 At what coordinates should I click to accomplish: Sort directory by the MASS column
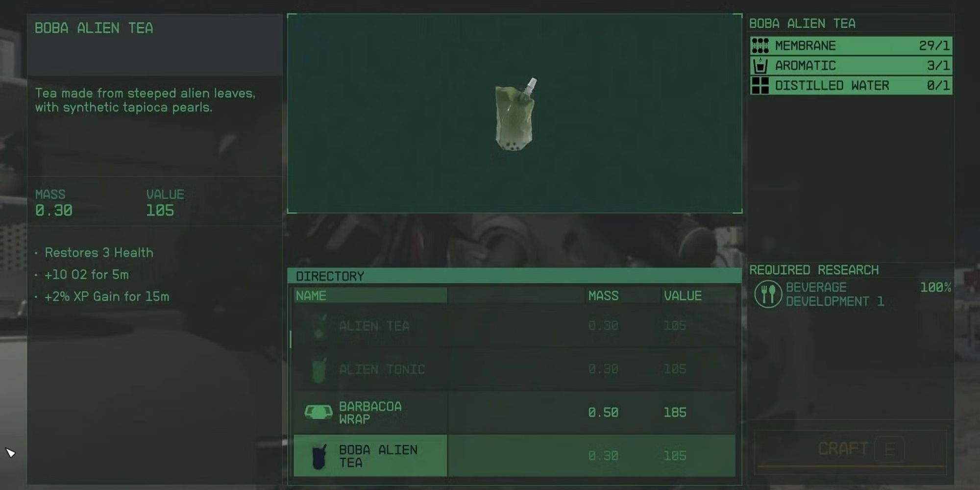pyautogui.click(x=603, y=295)
